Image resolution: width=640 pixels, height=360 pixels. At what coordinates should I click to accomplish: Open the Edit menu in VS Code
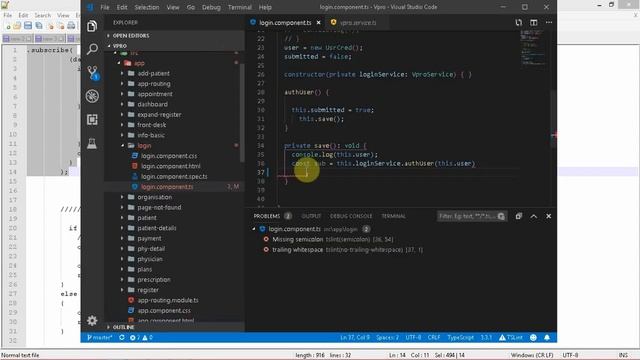tap(122, 7)
